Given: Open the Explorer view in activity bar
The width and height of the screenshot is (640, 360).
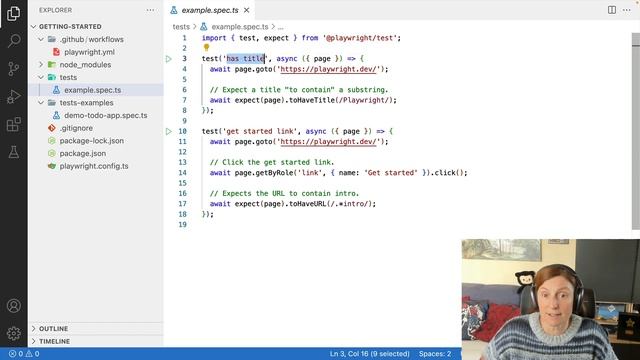Looking at the screenshot, I should point(13,13).
